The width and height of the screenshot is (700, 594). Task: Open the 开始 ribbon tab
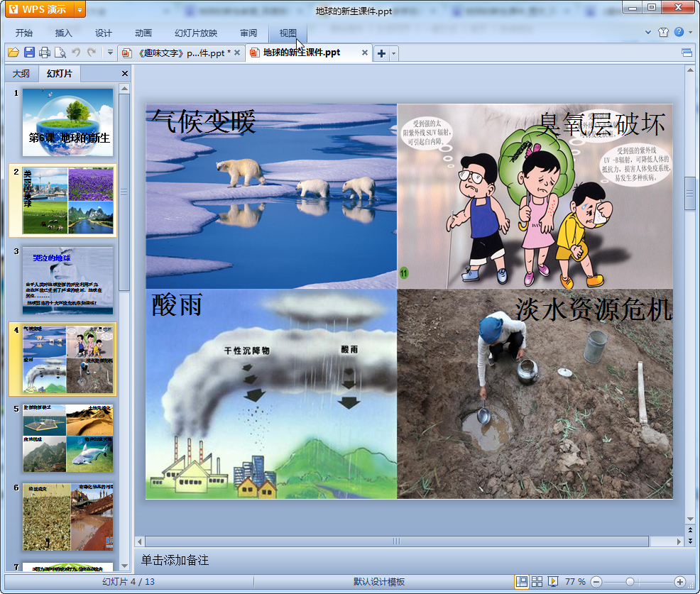coord(24,33)
